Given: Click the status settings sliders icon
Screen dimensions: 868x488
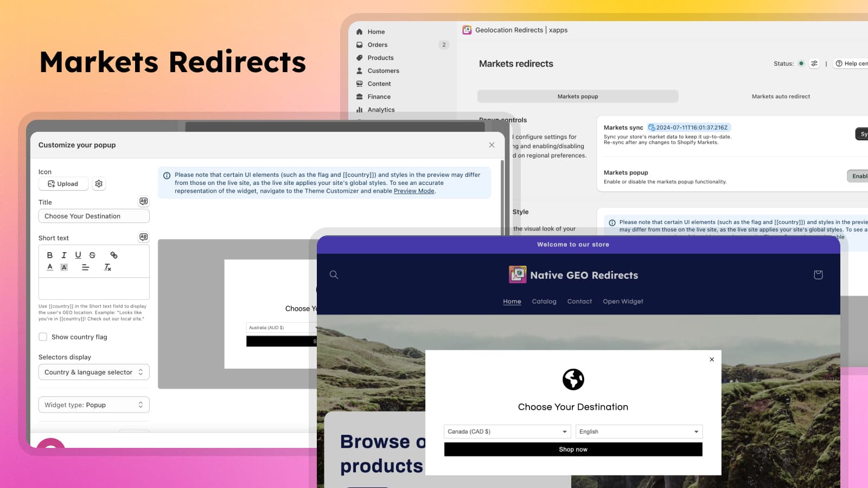Looking at the screenshot, I should coord(814,64).
